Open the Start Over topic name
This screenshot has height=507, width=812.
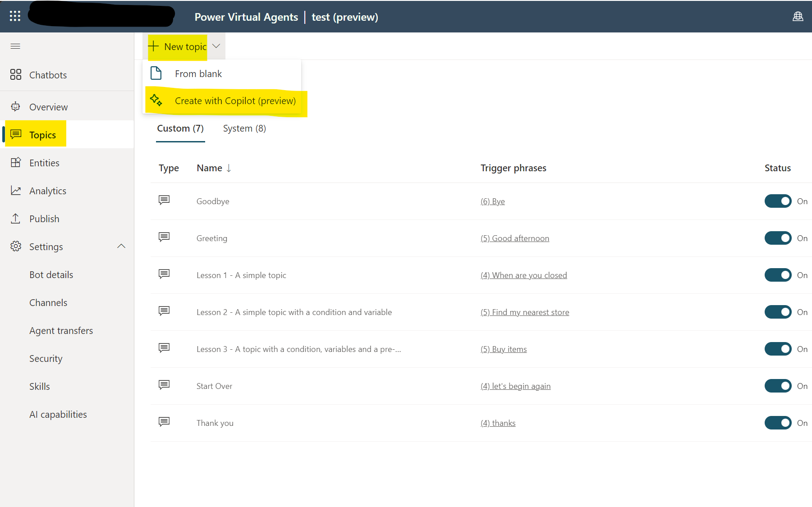[215, 386]
